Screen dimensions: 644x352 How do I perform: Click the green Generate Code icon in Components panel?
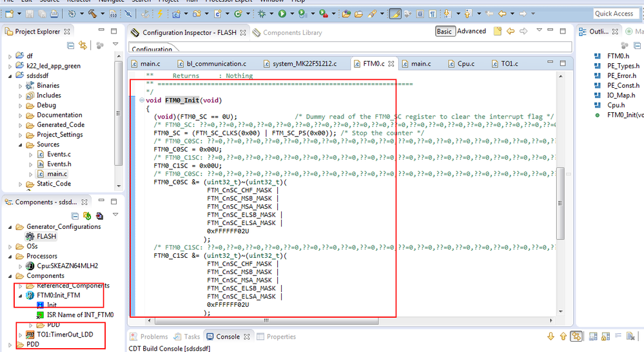(86, 216)
